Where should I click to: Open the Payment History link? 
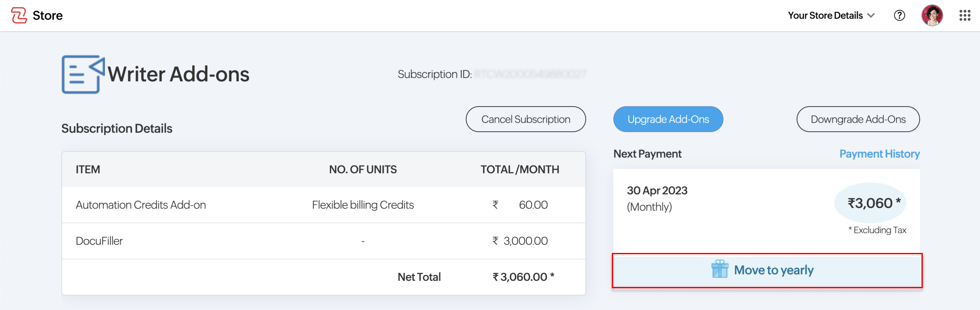879,154
